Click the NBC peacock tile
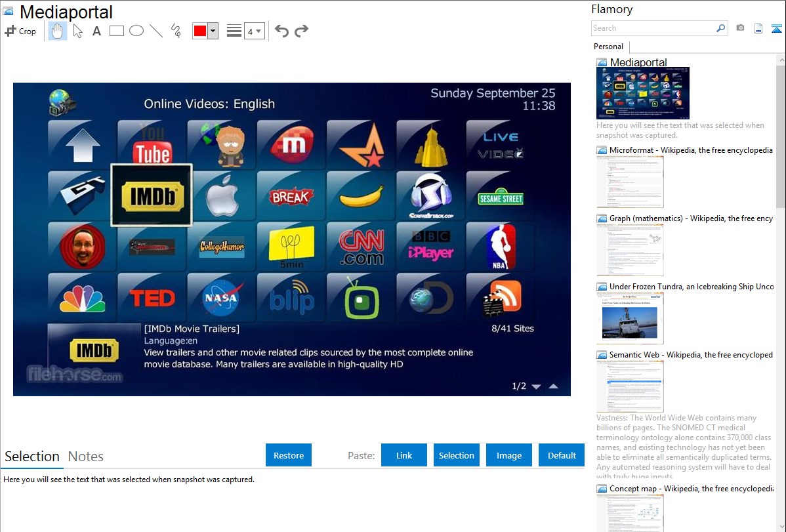This screenshot has width=786, height=532. point(82,298)
